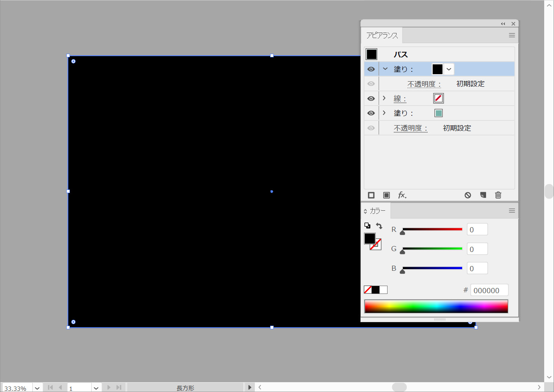Screen dimensions: 554x392
Task: Click the hex color input field
Action: coord(489,290)
